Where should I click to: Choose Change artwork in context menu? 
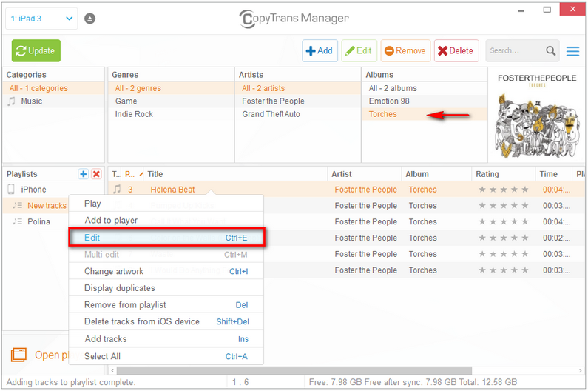point(166,271)
